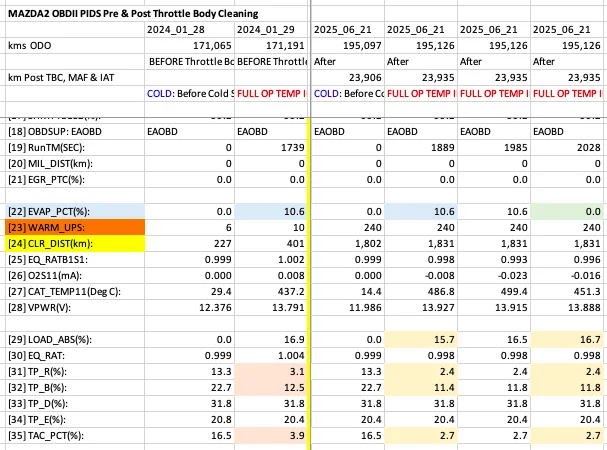Select pink-highlighted TP_B value 12.5
Screen dimensions: 607x450
pyautogui.click(x=271, y=388)
